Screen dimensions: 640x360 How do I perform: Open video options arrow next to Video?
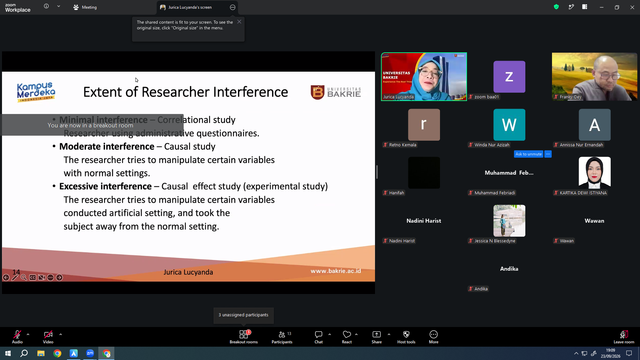pyautogui.click(x=60, y=334)
